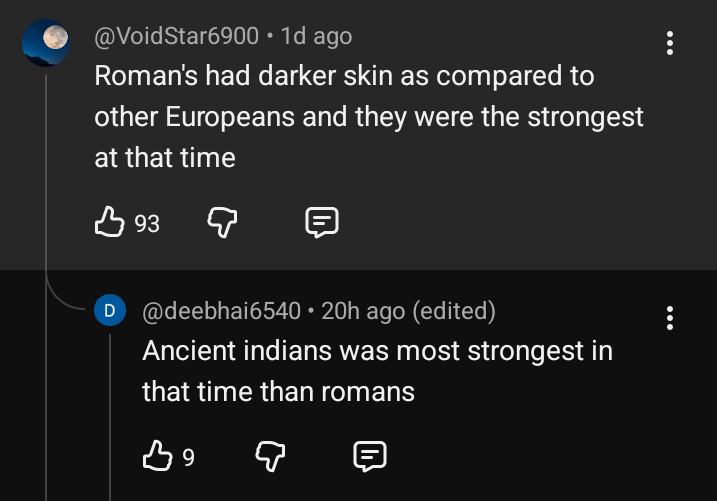Viewport: 717px width, 501px height.
Task: Click the "(edited)" label on the reply
Action: coord(453,311)
